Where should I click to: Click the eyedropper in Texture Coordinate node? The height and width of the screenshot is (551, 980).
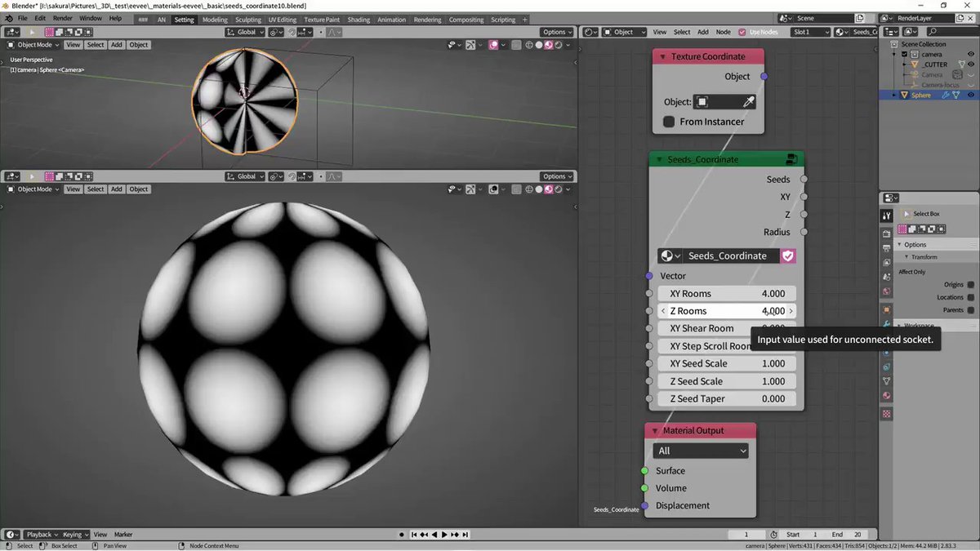[747, 102]
